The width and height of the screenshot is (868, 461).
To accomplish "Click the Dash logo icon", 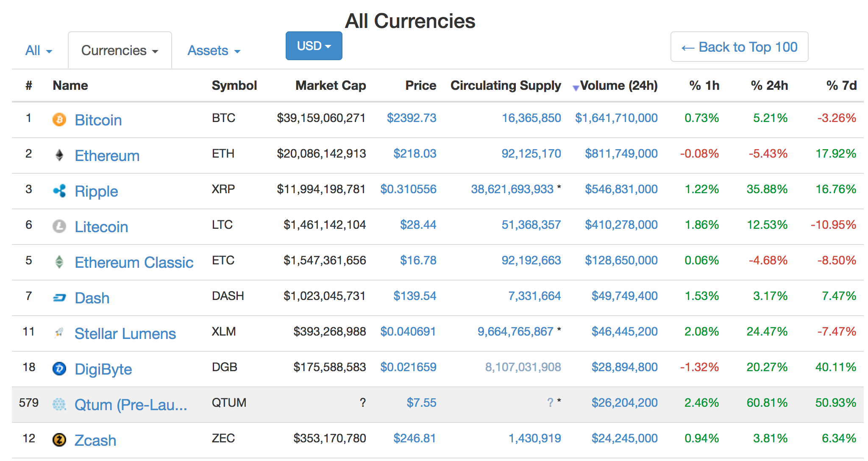I will pos(59,298).
